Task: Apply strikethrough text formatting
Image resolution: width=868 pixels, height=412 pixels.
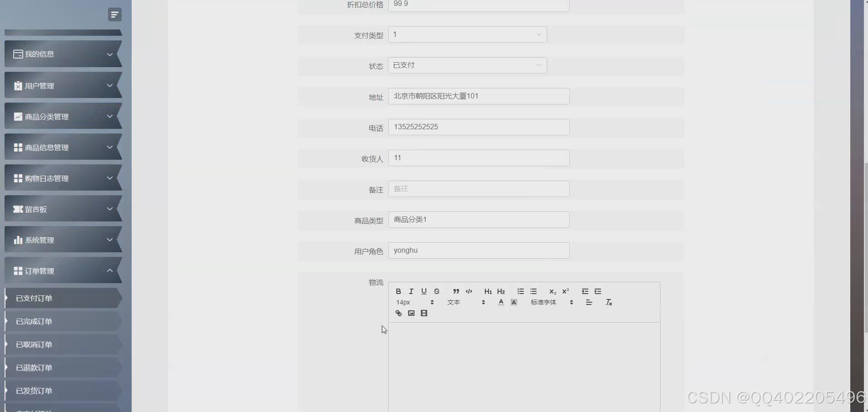Action: tap(437, 291)
